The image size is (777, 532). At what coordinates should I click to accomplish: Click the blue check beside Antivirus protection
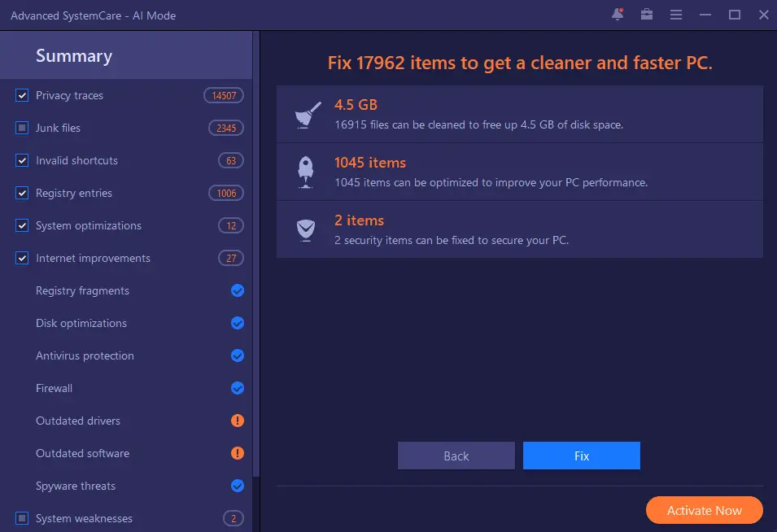(238, 355)
